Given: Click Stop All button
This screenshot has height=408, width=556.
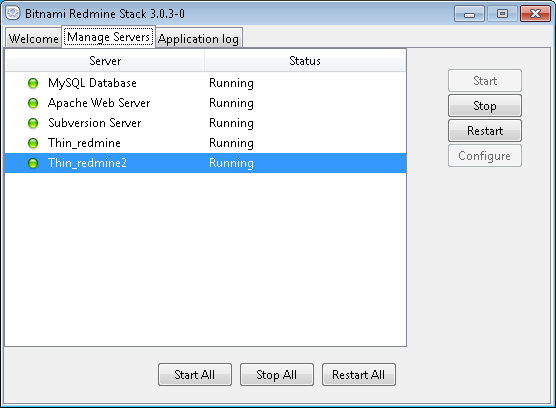Looking at the screenshot, I should point(277,375).
